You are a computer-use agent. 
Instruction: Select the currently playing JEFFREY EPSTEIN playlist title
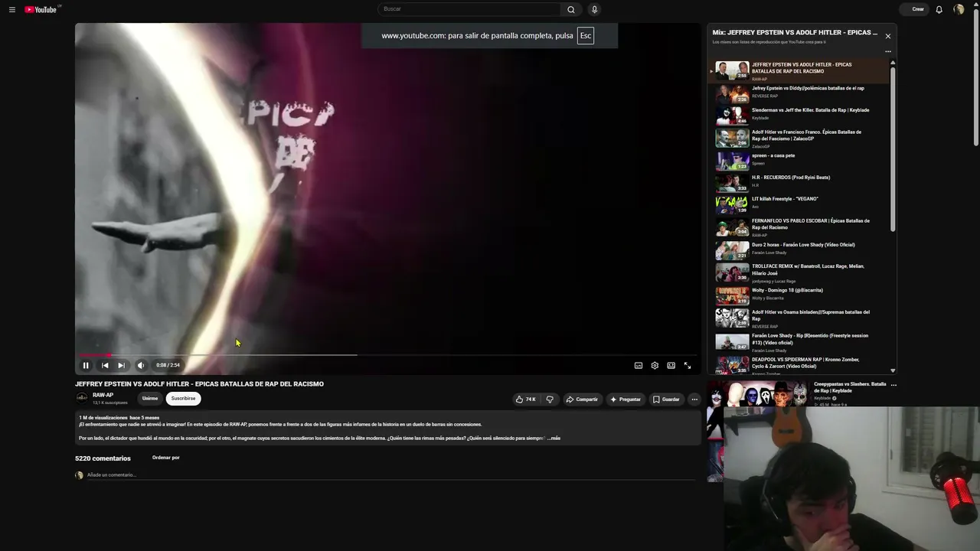[x=802, y=68]
